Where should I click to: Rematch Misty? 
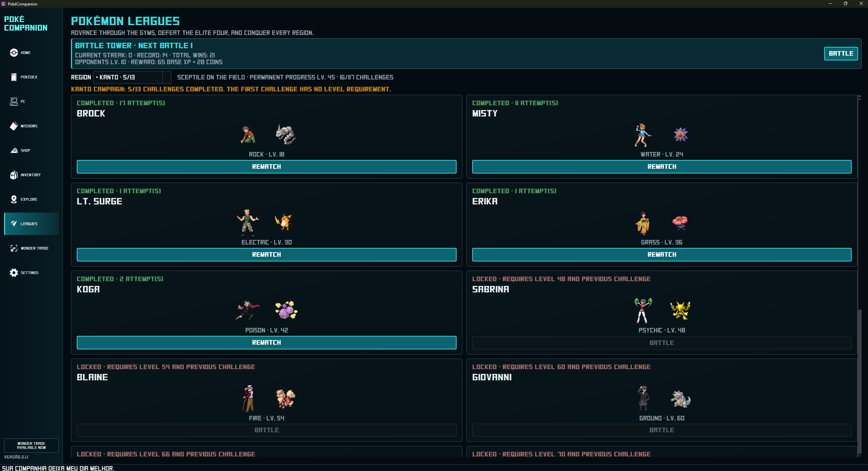click(662, 167)
